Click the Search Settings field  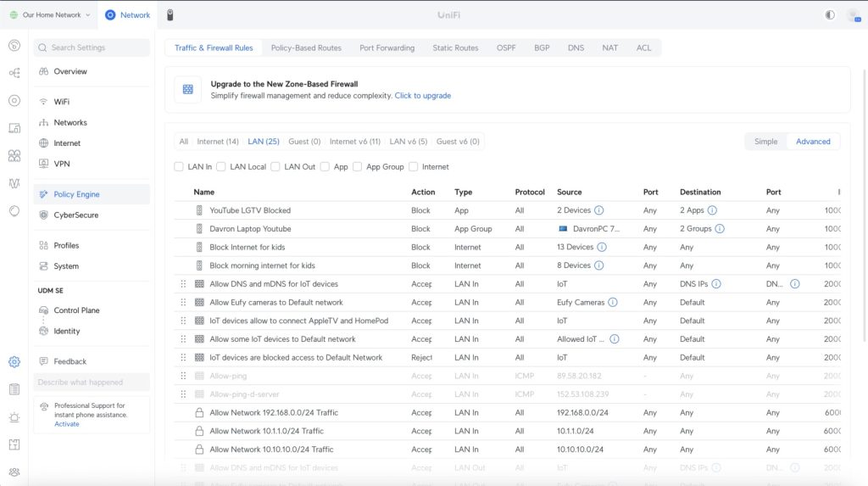[x=92, y=47]
